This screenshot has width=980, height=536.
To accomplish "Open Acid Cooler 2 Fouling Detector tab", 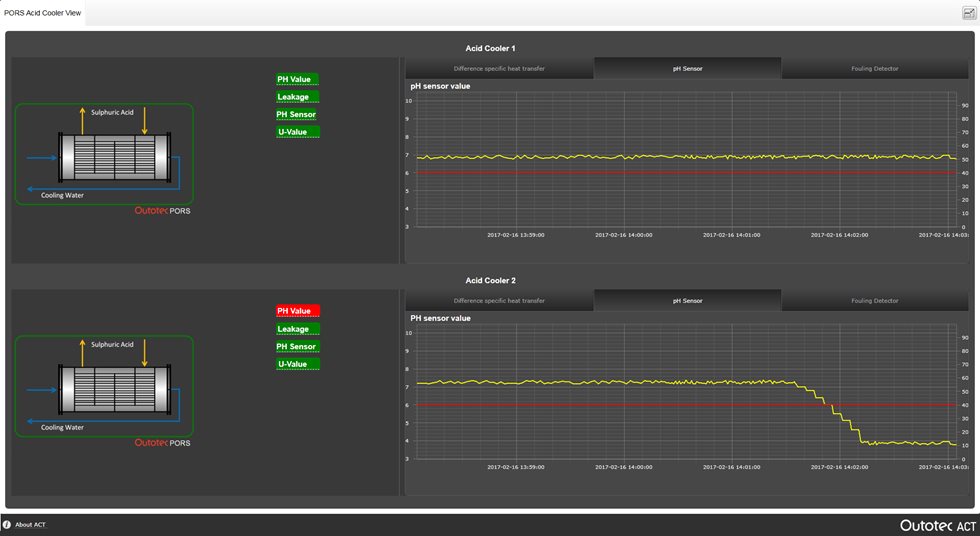I will pyautogui.click(x=874, y=301).
